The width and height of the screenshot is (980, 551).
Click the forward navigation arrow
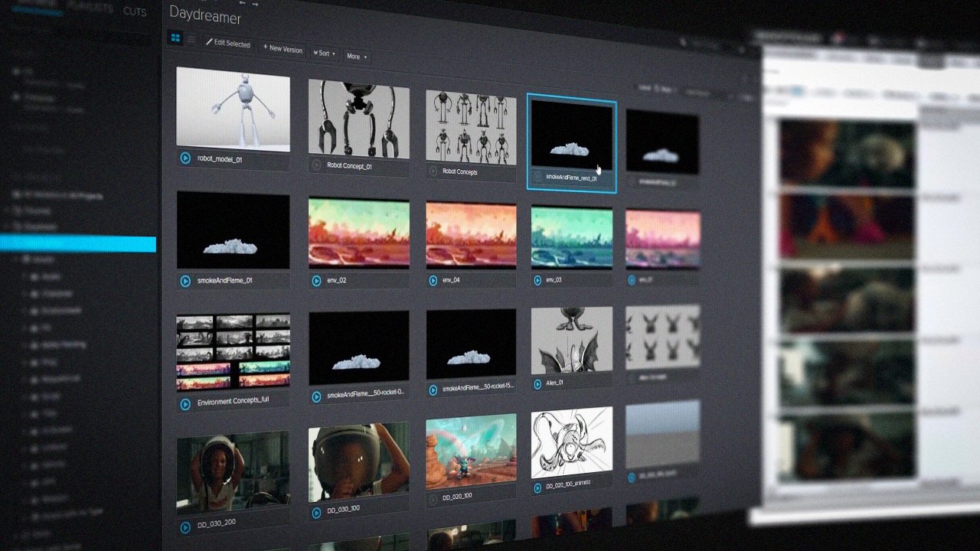point(255,5)
